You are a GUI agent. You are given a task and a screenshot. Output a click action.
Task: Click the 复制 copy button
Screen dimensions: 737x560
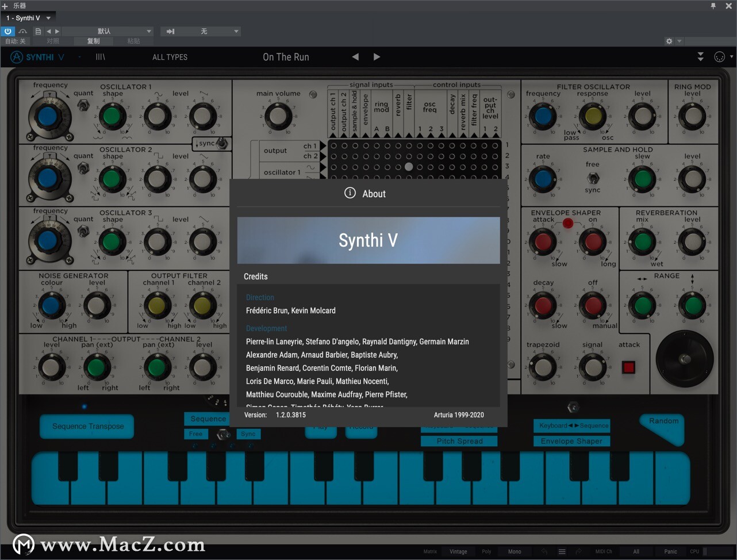[x=93, y=41]
